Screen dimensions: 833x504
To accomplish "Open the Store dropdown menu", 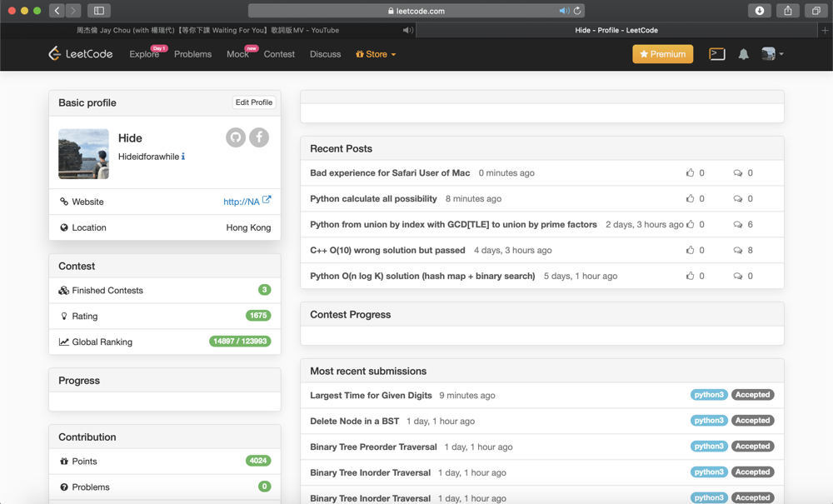I will pos(376,54).
